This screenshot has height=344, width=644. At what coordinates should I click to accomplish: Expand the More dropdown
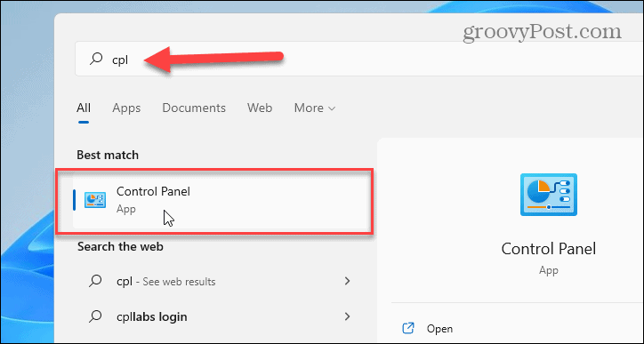click(315, 108)
